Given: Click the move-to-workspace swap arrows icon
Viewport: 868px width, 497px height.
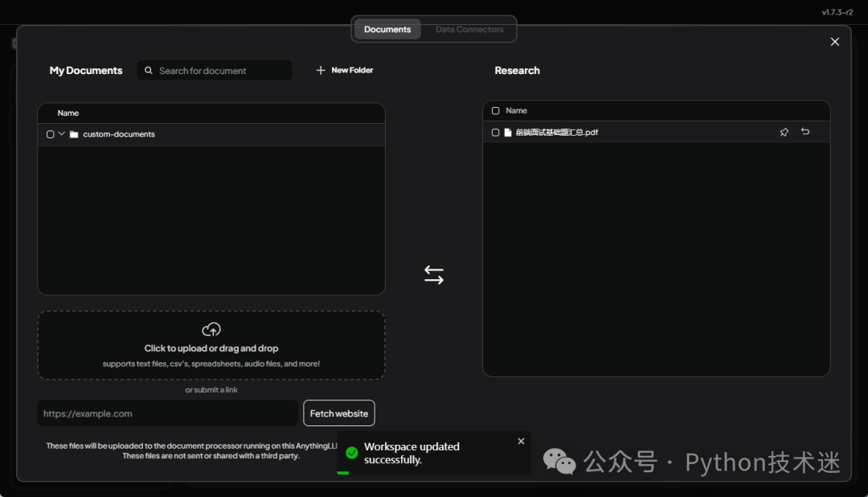Looking at the screenshot, I should [434, 275].
